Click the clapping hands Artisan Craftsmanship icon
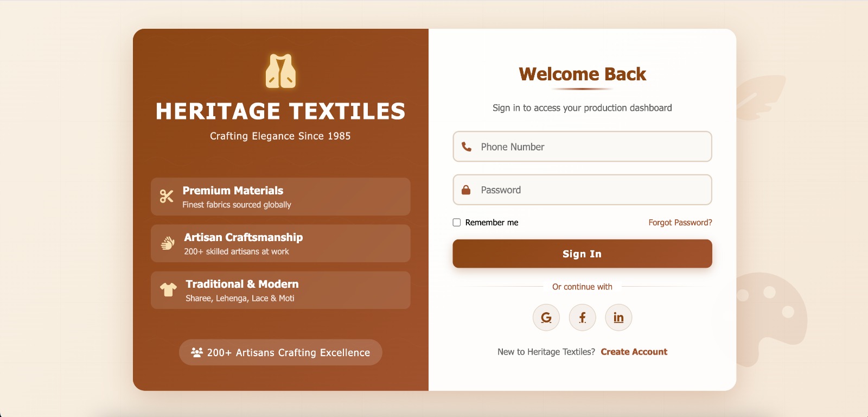This screenshot has width=868, height=417. [168, 243]
